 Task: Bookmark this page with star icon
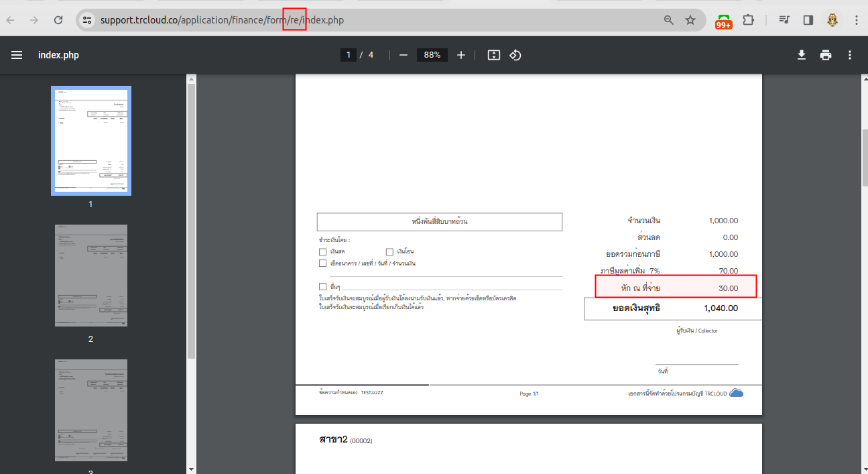[690, 20]
